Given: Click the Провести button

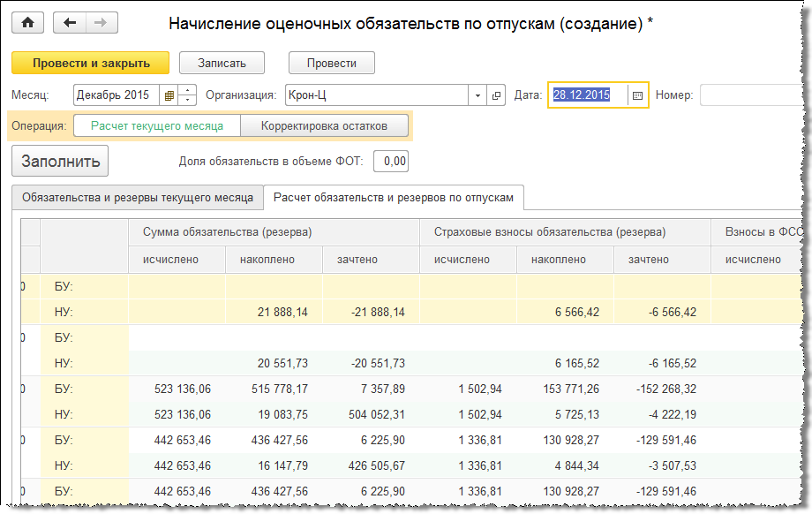Looking at the screenshot, I should point(331,63).
